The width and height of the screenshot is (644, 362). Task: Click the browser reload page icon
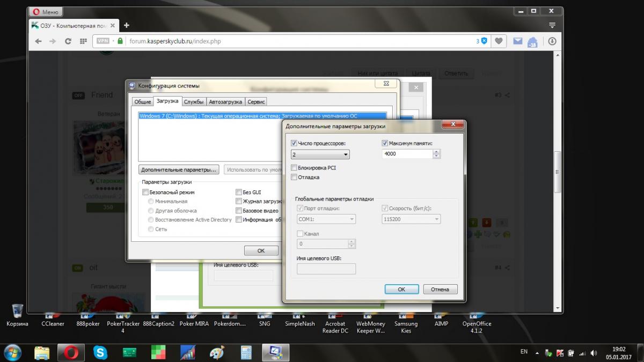point(68,41)
